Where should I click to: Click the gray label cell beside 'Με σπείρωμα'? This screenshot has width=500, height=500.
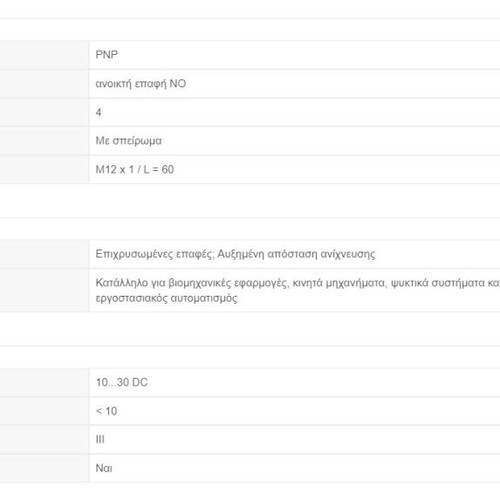(44, 141)
